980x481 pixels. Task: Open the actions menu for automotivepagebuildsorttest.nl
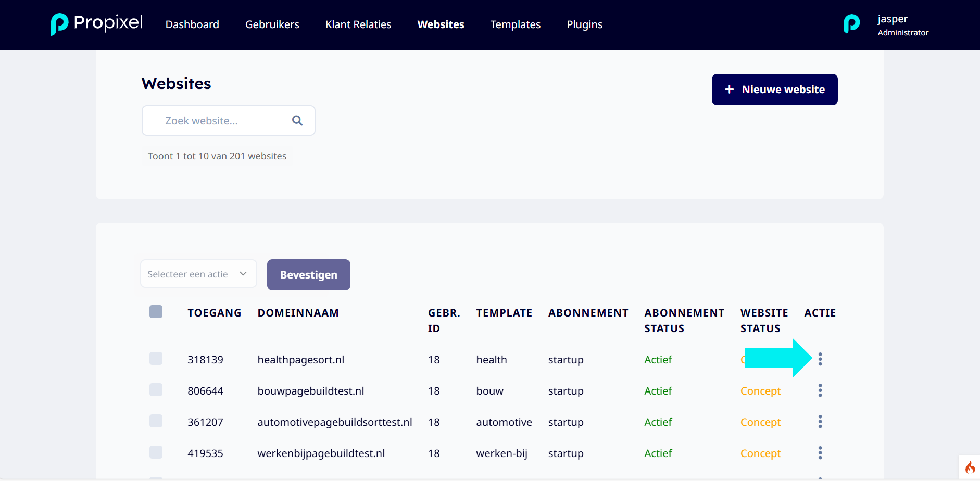(x=820, y=422)
